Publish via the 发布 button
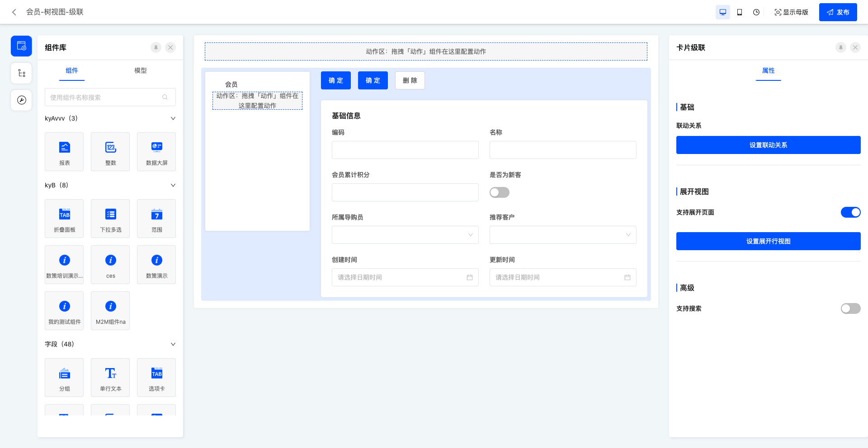Screen dimensions: 868x448 pyautogui.click(x=838, y=12)
